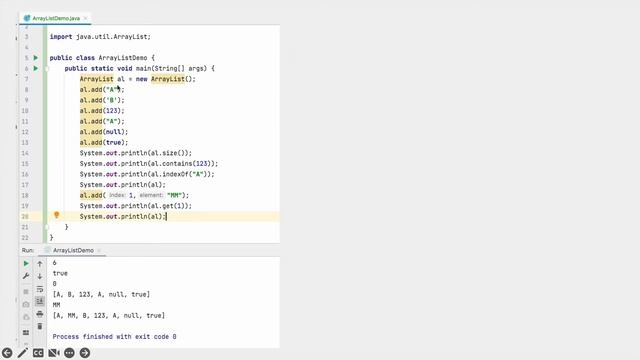Toggle closed captions with the CC icon
640x360 pixels.
(38, 353)
